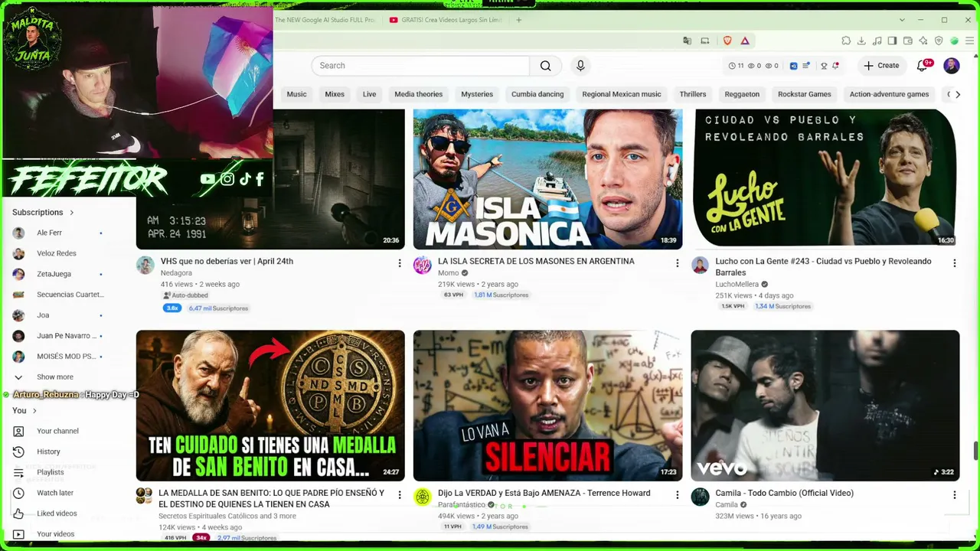Select the Rockstar Games chip

click(804, 94)
